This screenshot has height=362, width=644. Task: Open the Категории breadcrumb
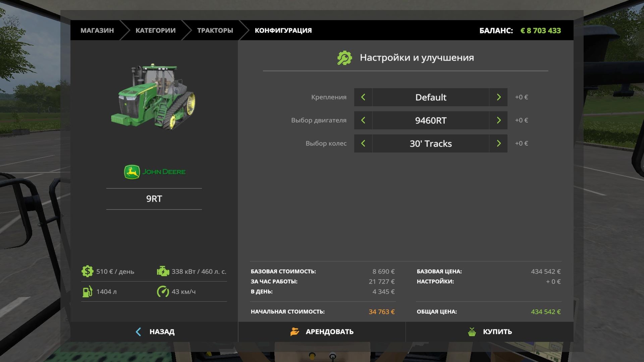click(x=155, y=30)
